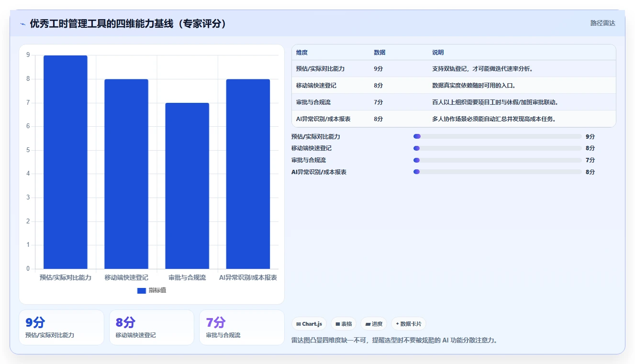Click the AI异常识别/成本报表 bar in the chart
The height and width of the screenshot is (364, 635).
(248, 174)
